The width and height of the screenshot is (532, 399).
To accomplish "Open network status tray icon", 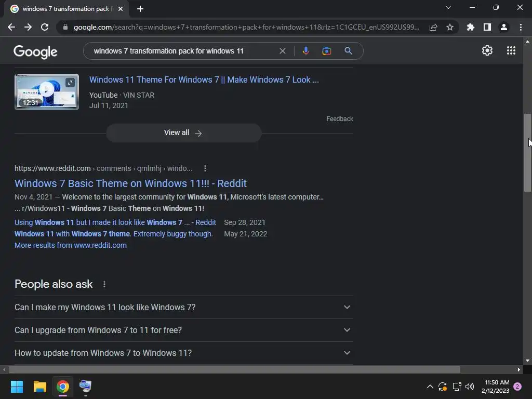I will tap(457, 387).
